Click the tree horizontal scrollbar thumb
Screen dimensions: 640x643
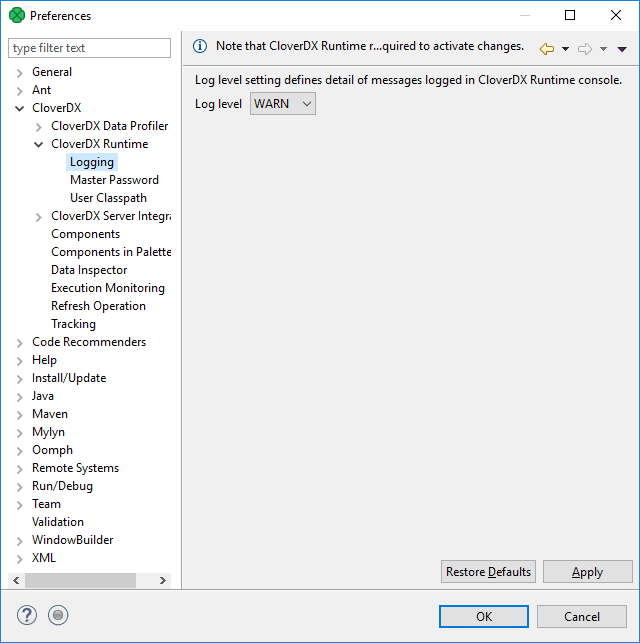(x=80, y=580)
